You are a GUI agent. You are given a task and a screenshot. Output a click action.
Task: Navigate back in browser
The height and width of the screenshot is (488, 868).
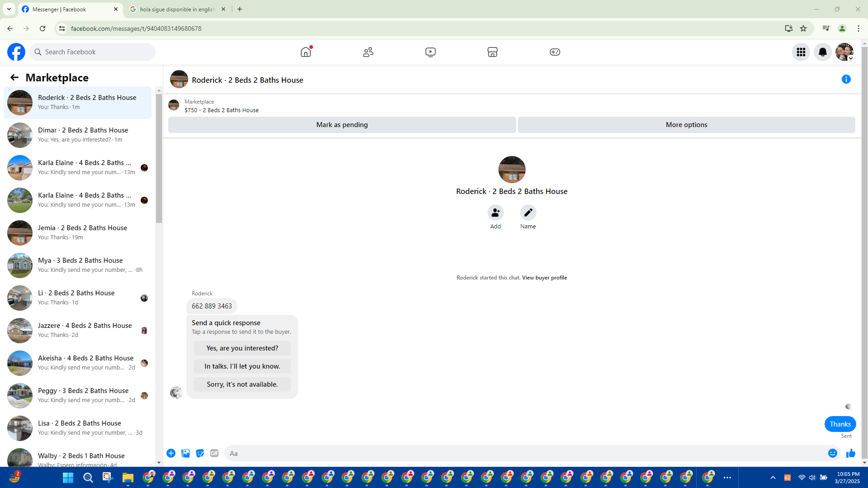click(10, 28)
